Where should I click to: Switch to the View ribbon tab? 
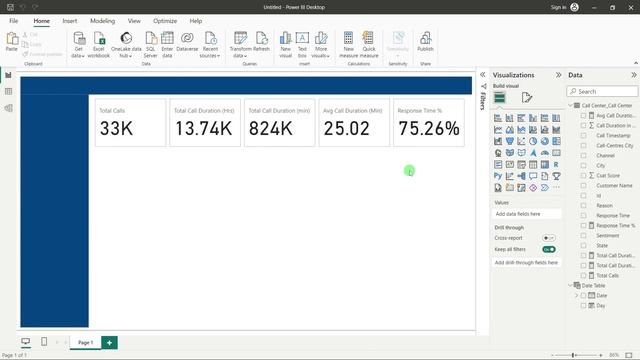tap(134, 21)
